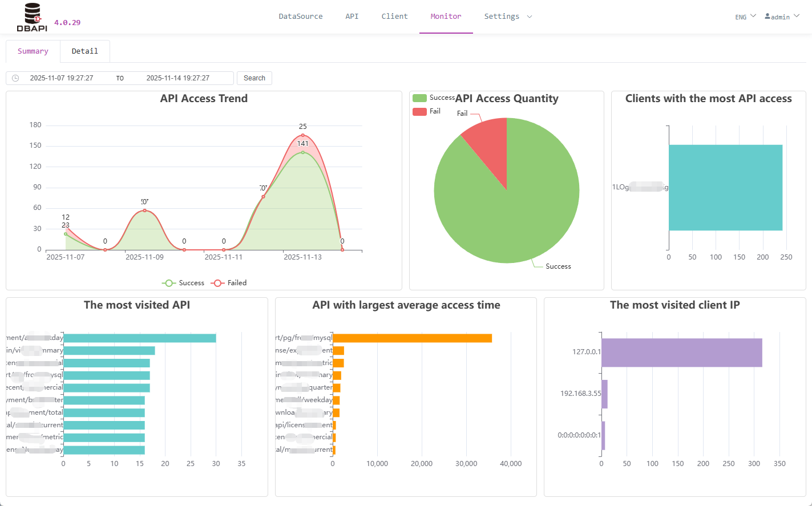The image size is (812, 506).
Task: Open the admin account dropdown
Action: click(x=782, y=17)
